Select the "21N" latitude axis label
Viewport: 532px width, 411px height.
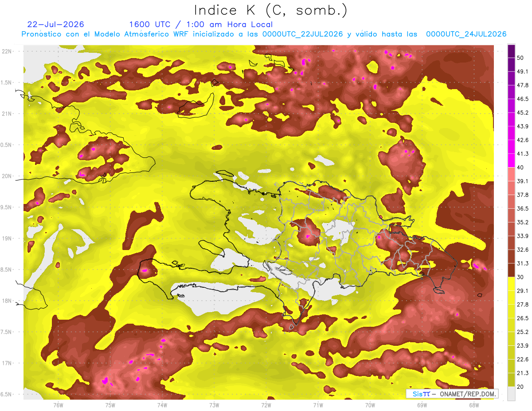coord(8,114)
